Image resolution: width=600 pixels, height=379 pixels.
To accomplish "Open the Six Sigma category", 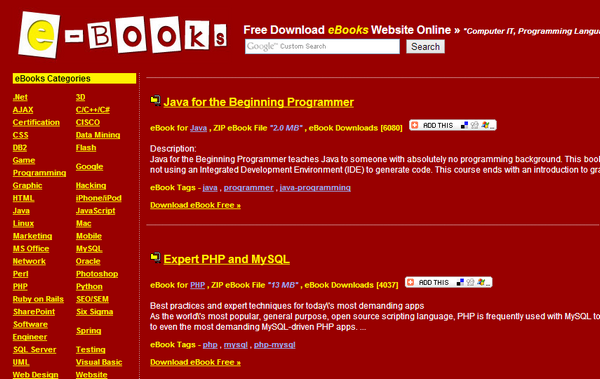I will click(x=95, y=312).
